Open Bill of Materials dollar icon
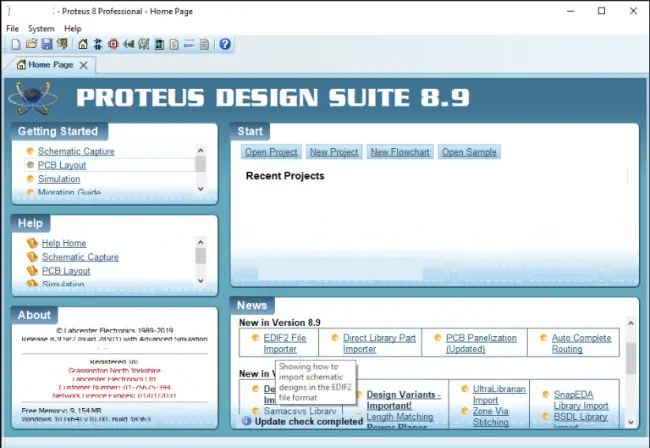 click(x=174, y=44)
